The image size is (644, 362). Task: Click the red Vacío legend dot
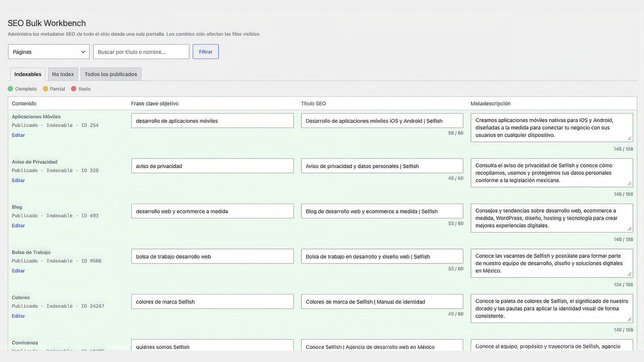[x=74, y=89]
